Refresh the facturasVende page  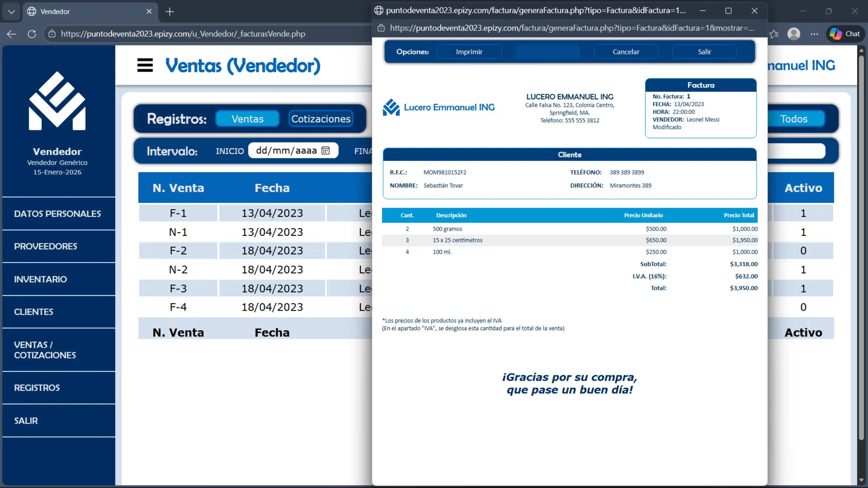pyautogui.click(x=32, y=34)
